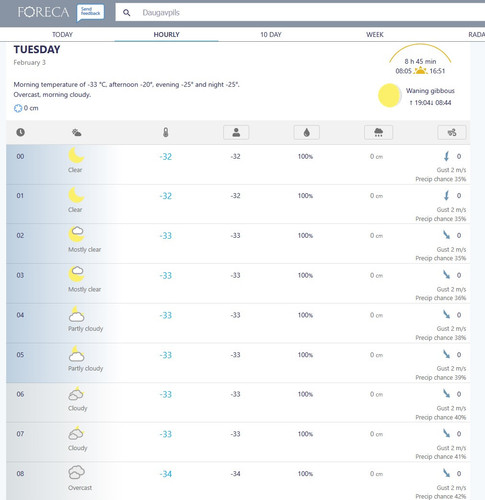Toggle the humidity droplet column button
Screen dimensions: 485x500
coord(307,132)
